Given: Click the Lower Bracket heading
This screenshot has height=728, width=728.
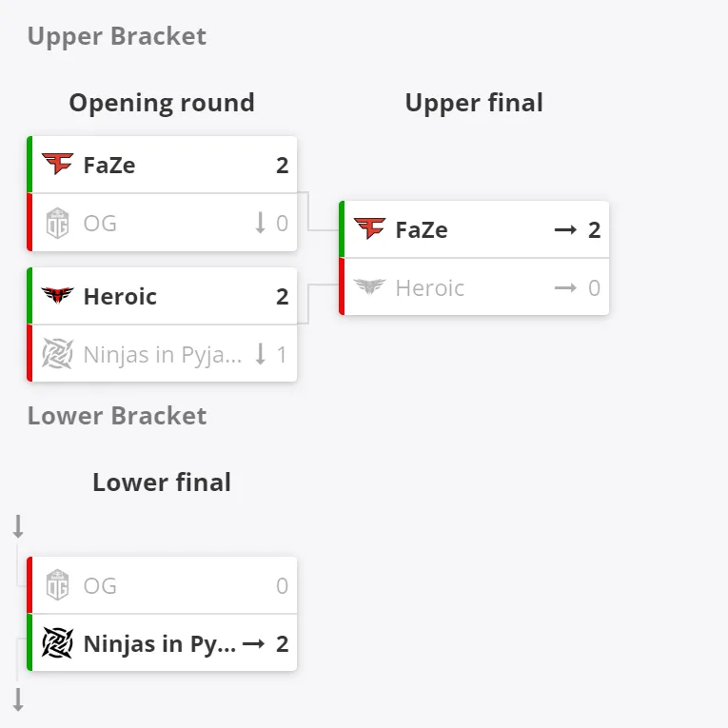Looking at the screenshot, I should (117, 416).
